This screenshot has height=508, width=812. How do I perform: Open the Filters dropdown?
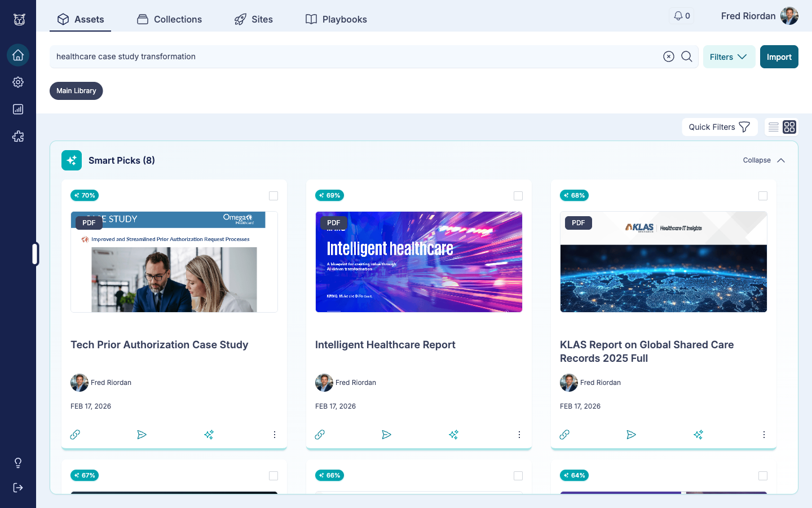click(x=729, y=56)
